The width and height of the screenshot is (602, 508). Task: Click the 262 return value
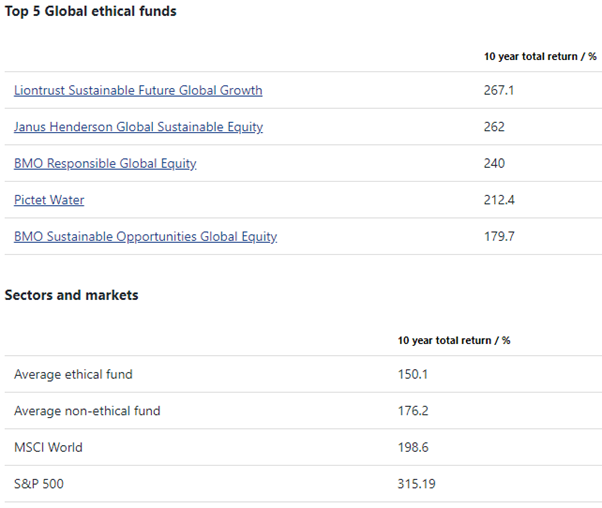[x=494, y=127]
